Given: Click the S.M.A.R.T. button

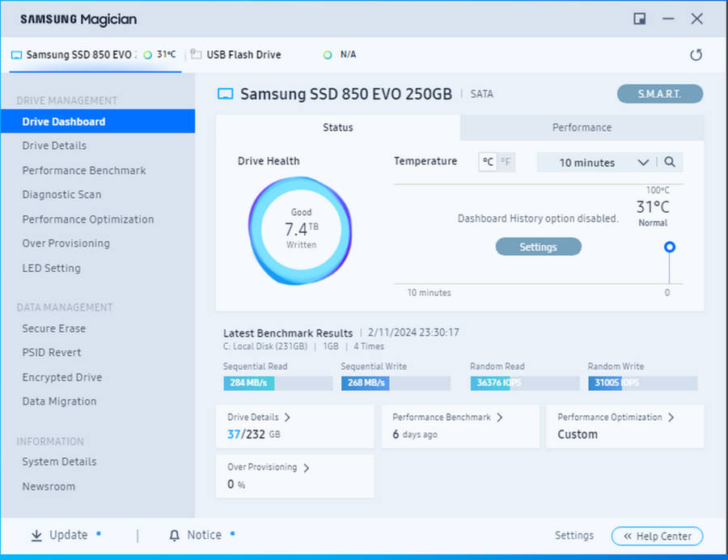Looking at the screenshot, I should (x=659, y=94).
